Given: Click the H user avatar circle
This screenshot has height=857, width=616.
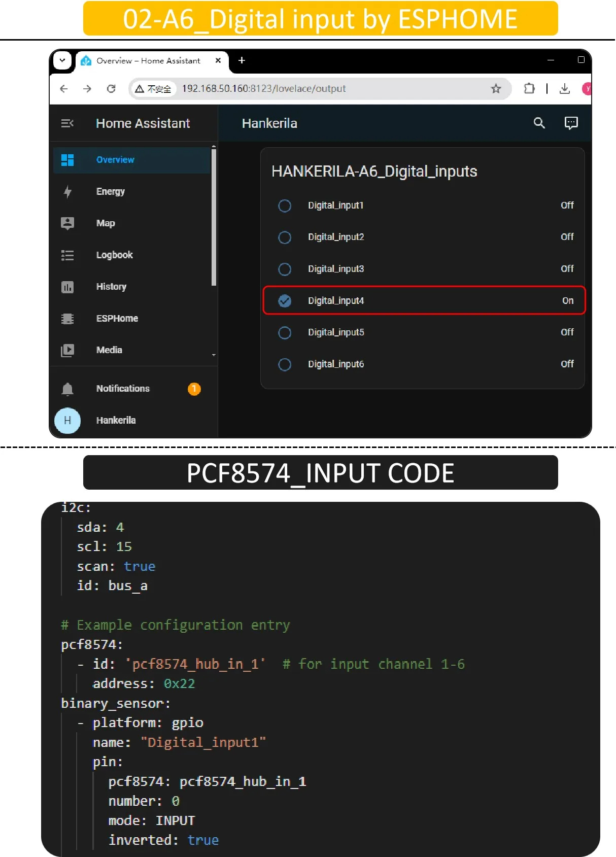Looking at the screenshot, I should [x=67, y=421].
